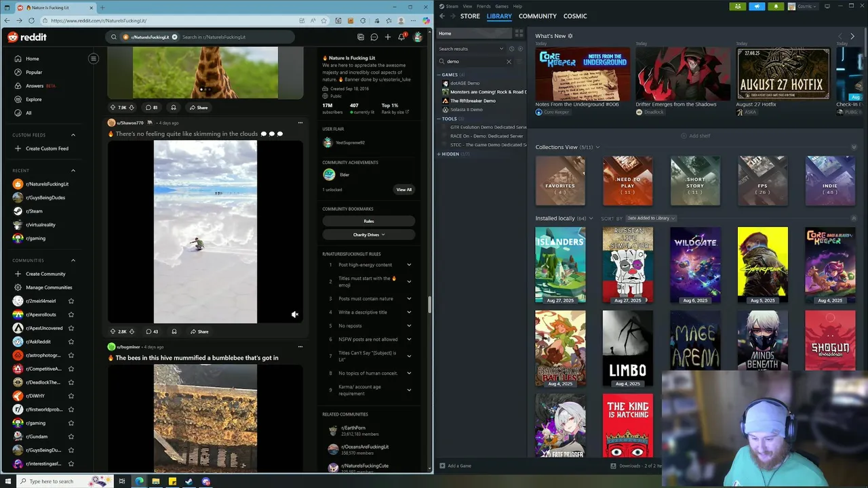The width and height of the screenshot is (868, 488).
Task: Open Rules community bookmark button
Action: point(369,221)
